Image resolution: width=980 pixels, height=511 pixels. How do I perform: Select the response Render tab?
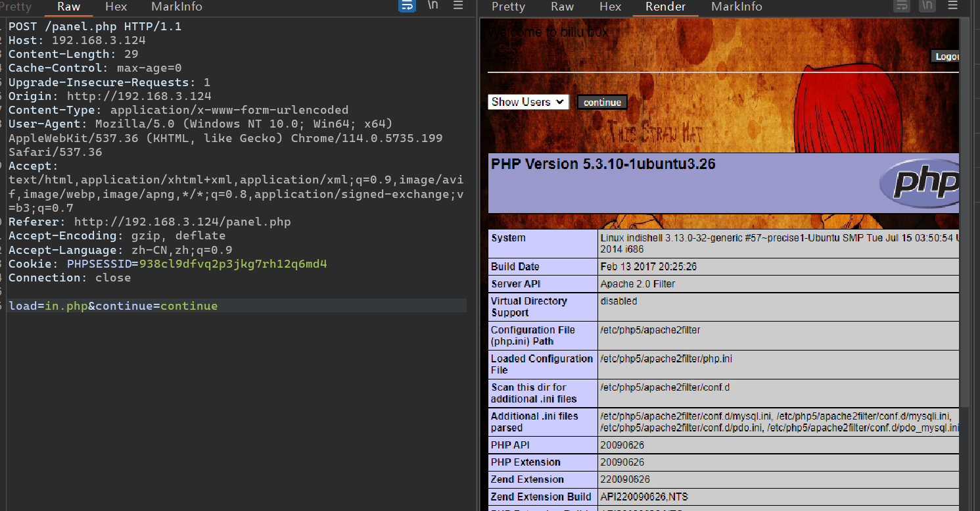[665, 7]
